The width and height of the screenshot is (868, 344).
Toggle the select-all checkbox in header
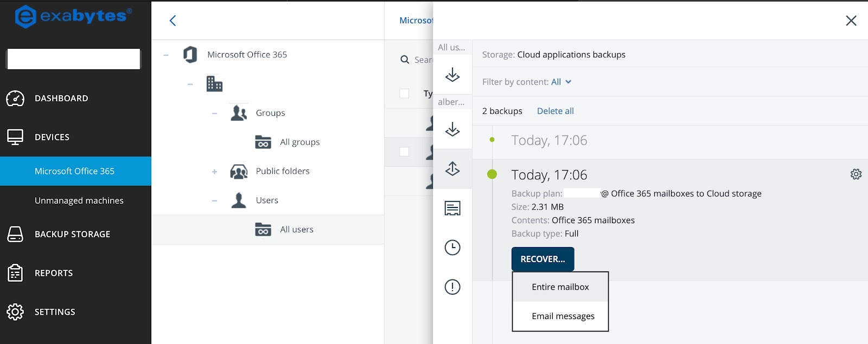click(404, 93)
